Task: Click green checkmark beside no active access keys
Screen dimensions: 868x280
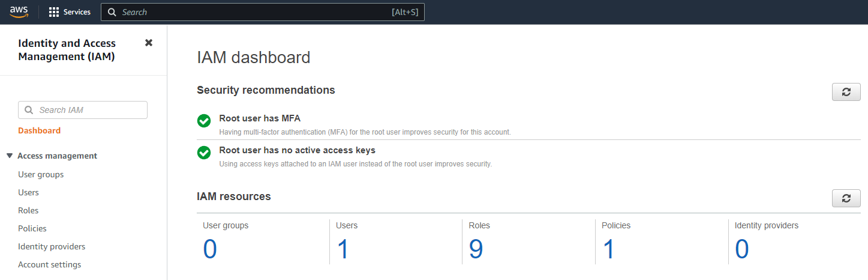Action: tap(204, 153)
